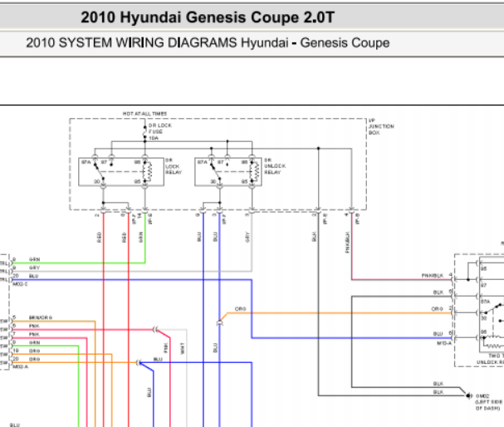504x427 pixels.
Task: Click the "DR LOCK FUSE 10A" label
Action: pos(160,131)
